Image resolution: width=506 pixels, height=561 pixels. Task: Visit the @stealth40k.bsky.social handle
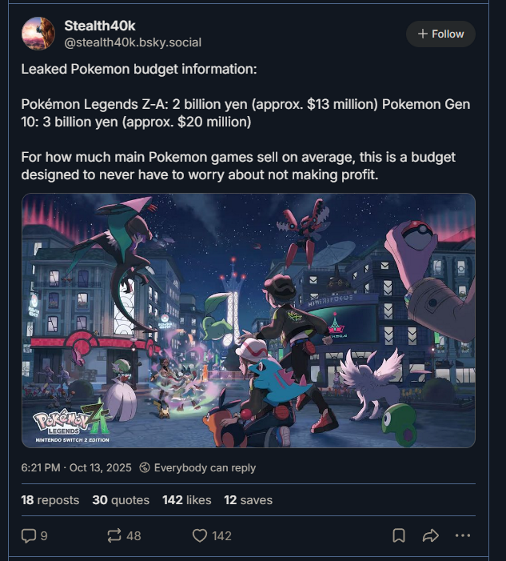coord(133,43)
